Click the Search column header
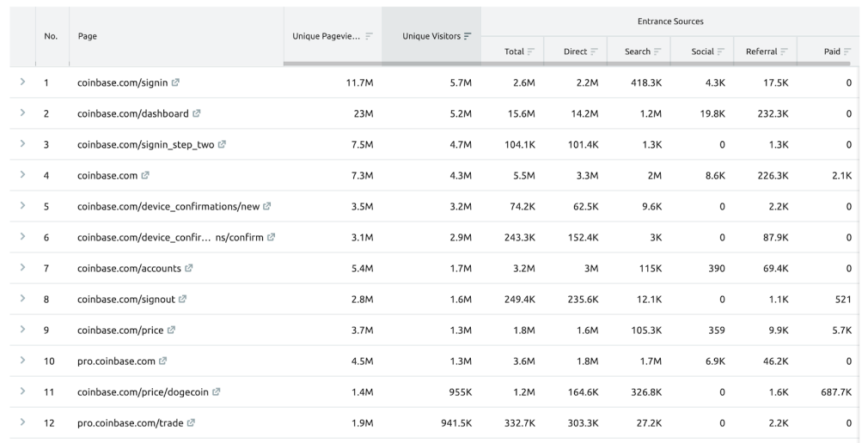This screenshot has height=443, width=868. (638, 52)
